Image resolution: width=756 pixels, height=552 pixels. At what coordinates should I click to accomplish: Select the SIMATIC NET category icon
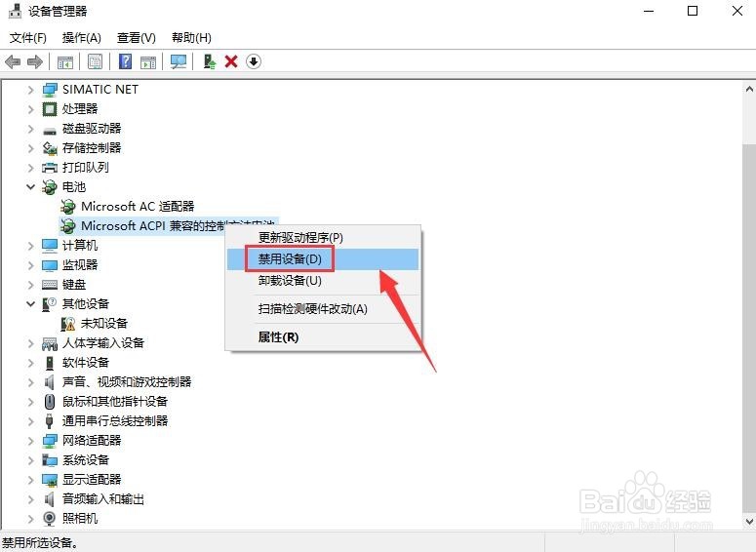50,90
